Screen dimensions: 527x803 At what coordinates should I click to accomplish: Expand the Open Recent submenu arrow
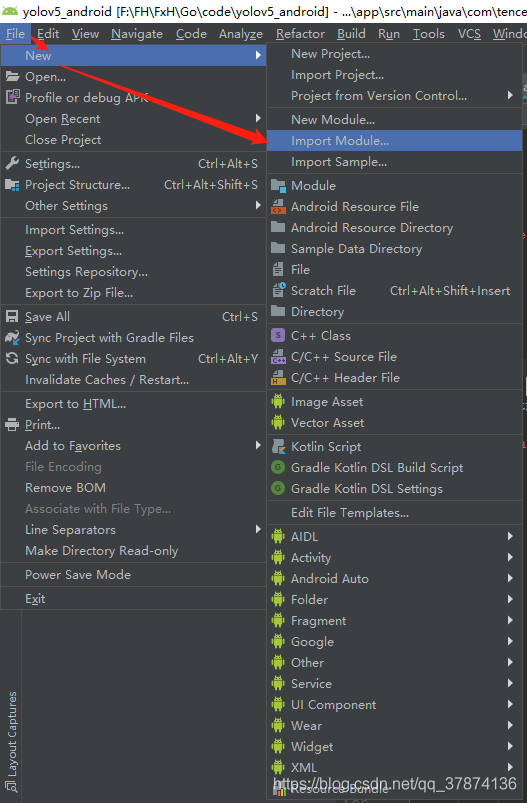258,118
